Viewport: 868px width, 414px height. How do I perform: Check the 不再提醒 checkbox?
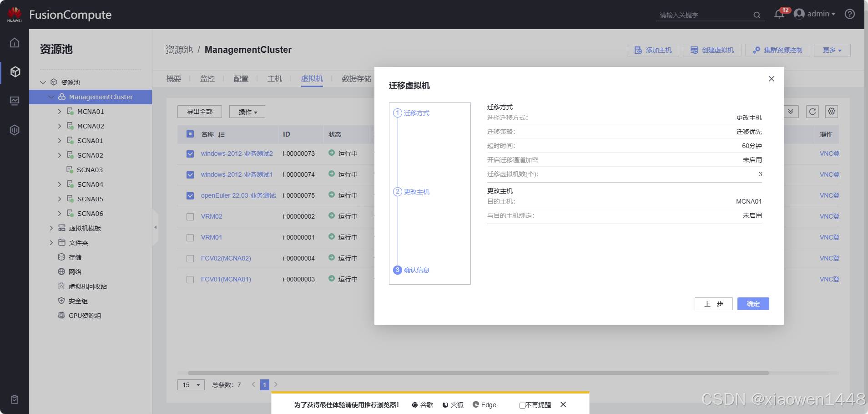click(522, 405)
